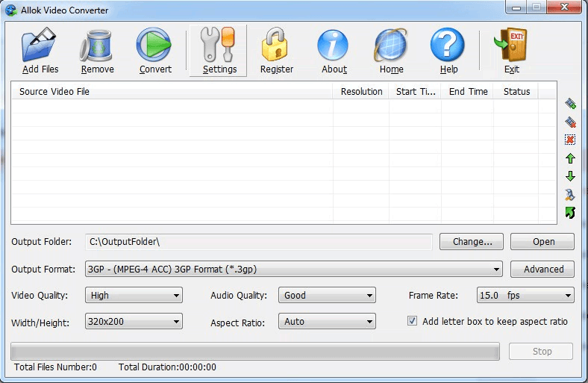Click Allok Video Converter title bar app icon
588x383 pixels.
coord(11,10)
